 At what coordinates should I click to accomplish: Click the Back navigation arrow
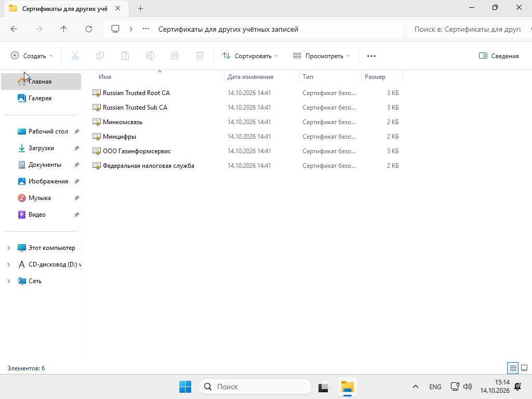pyautogui.click(x=14, y=29)
